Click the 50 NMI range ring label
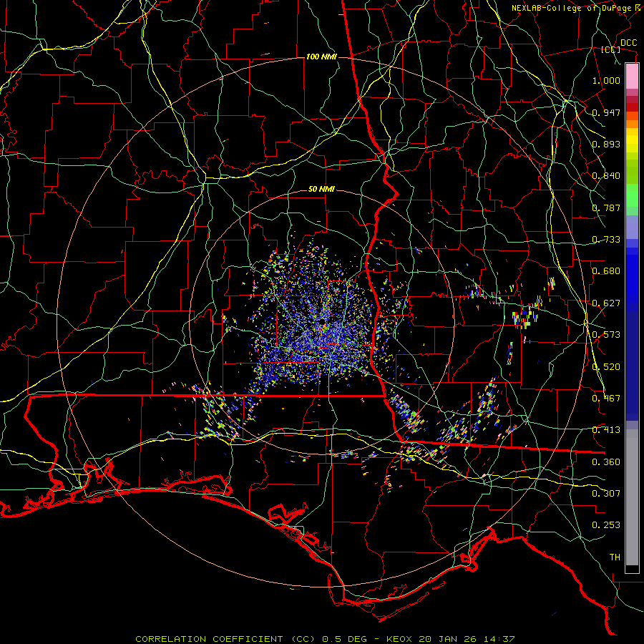The height and width of the screenshot is (644, 644). point(321,190)
